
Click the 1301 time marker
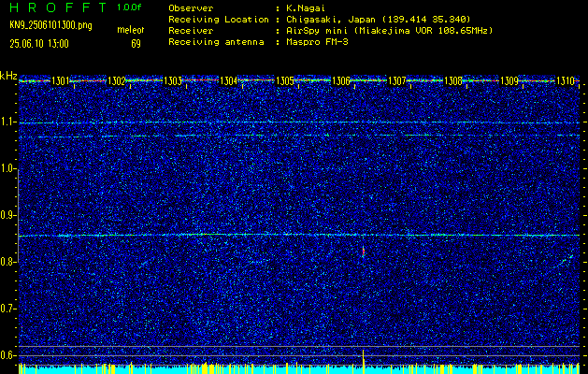coord(60,80)
